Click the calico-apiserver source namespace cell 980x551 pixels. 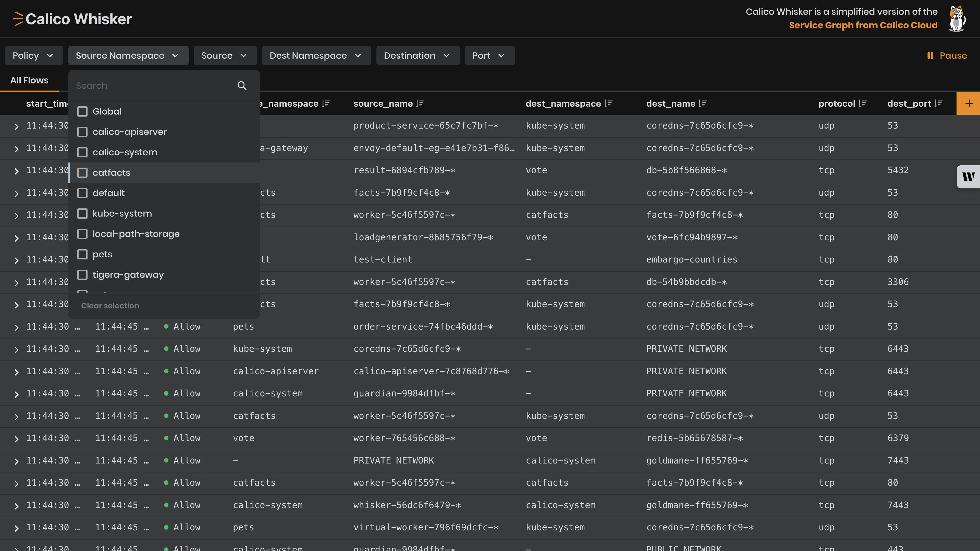tap(276, 371)
